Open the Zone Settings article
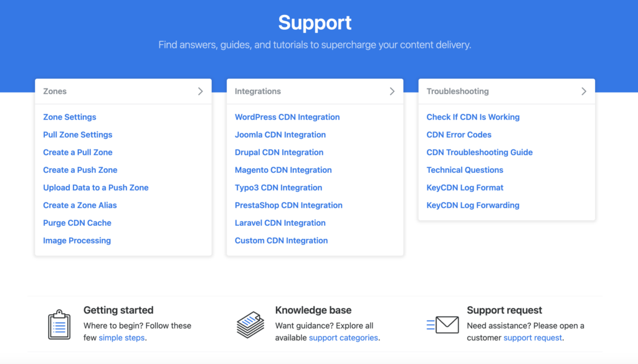 click(x=69, y=117)
